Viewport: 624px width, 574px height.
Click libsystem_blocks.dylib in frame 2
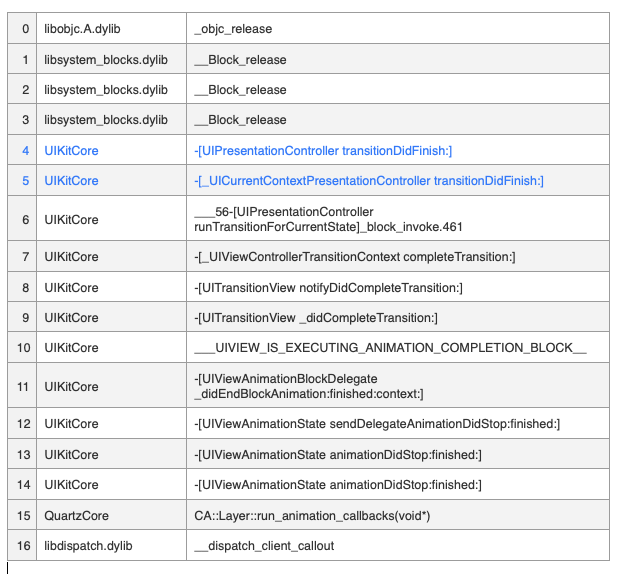(x=106, y=90)
